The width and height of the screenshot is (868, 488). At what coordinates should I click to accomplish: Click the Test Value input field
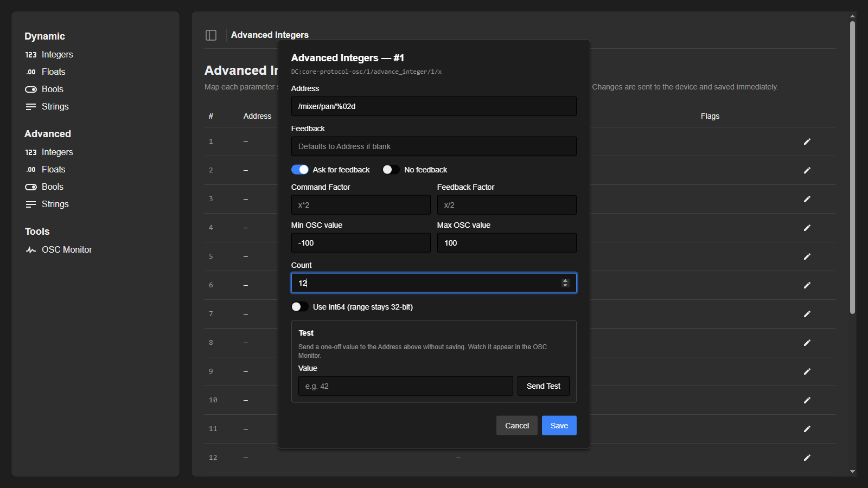click(406, 386)
